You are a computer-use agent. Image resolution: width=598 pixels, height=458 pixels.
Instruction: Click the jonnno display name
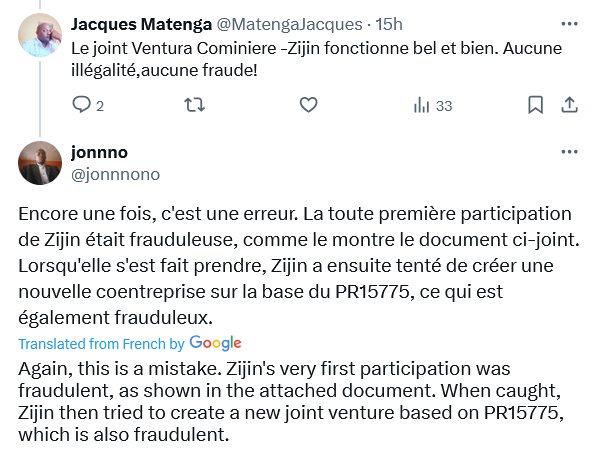click(99, 153)
